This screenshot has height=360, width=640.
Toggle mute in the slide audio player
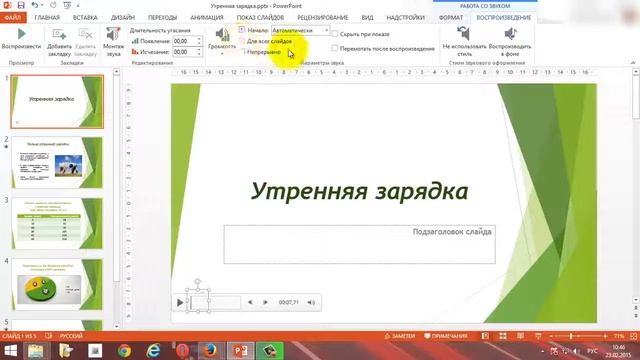pos(311,302)
